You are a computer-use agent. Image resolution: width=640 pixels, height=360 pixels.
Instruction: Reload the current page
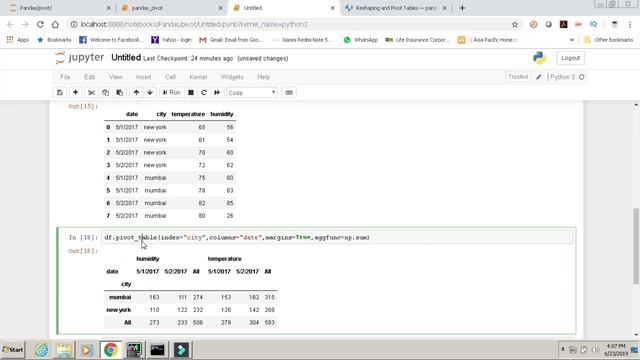click(x=40, y=24)
